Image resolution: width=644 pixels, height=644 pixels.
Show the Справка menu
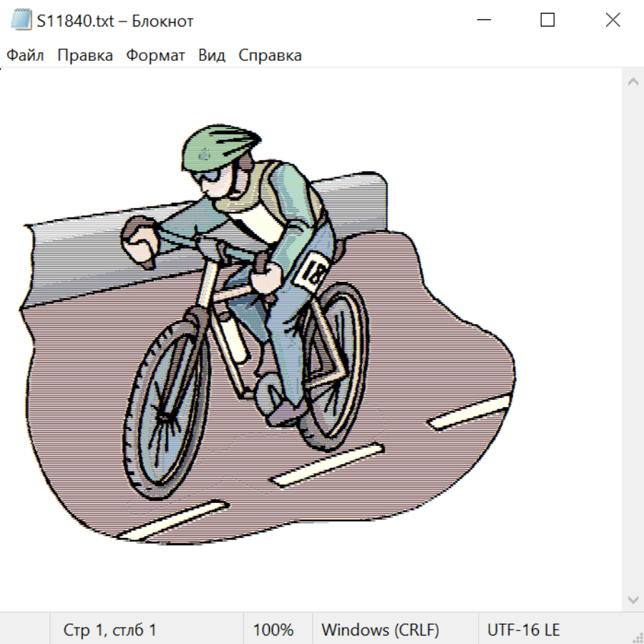point(270,56)
